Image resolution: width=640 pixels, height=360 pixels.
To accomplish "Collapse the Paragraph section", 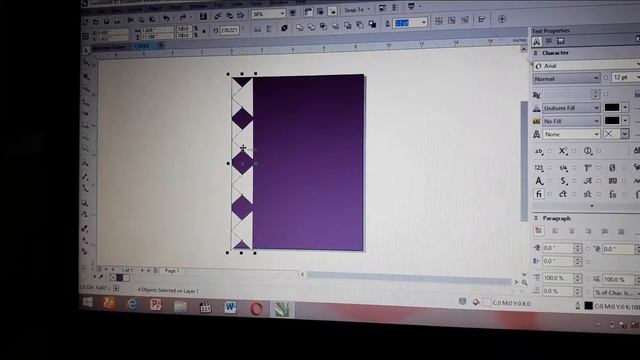I will pyautogui.click(x=536, y=218).
